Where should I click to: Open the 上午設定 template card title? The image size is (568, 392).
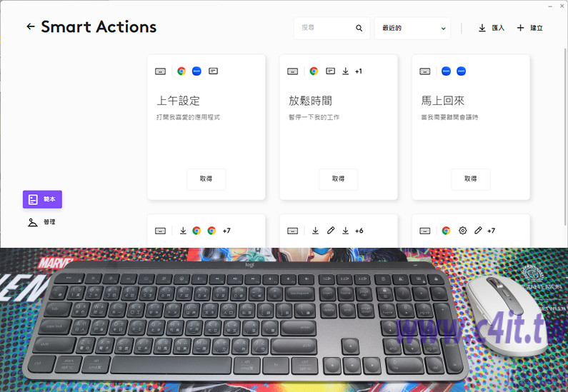[x=178, y=101]
